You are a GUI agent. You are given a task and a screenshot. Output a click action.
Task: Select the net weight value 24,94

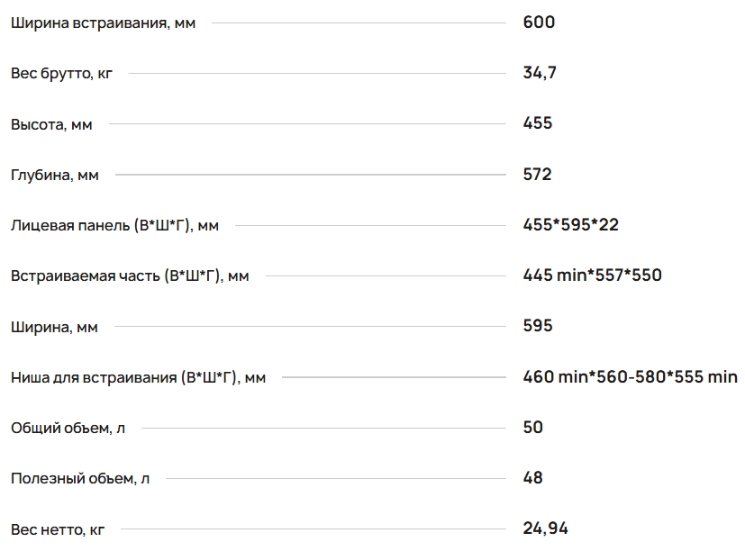pos(545,528)
